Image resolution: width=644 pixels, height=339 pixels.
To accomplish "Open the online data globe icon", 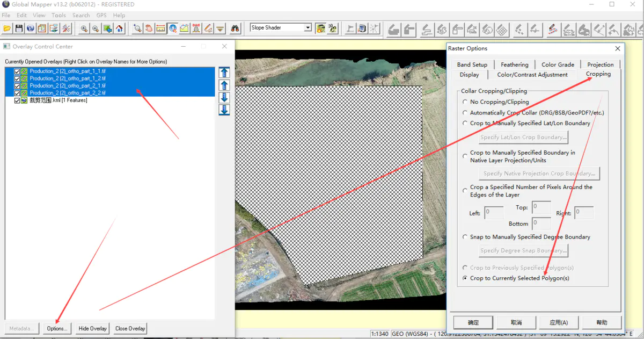I will click(x=31, y=28).
